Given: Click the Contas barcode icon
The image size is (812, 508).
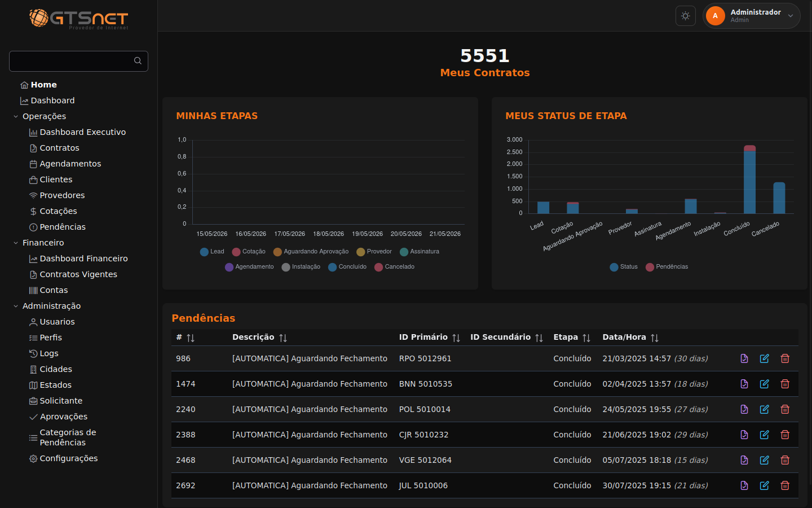Looking at the screenshot, I should pos(33,290).
